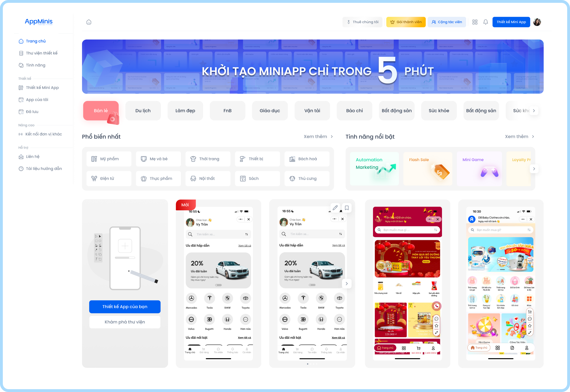Open the notifications bell
This screenshot has width=570, height=392.
click(486, 22)
